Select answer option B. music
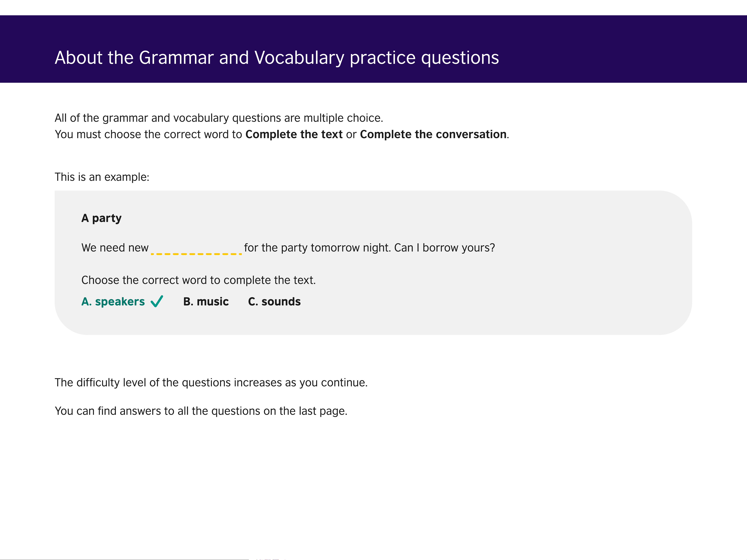The height and width of the screenshot is (560, 747). tap(206, 301)
